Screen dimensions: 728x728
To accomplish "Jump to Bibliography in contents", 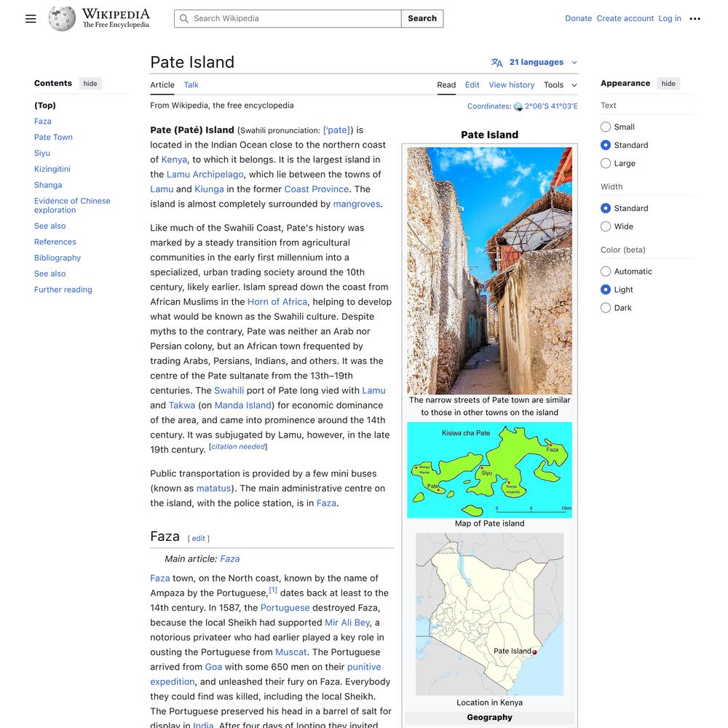I will tap(57, 258).
